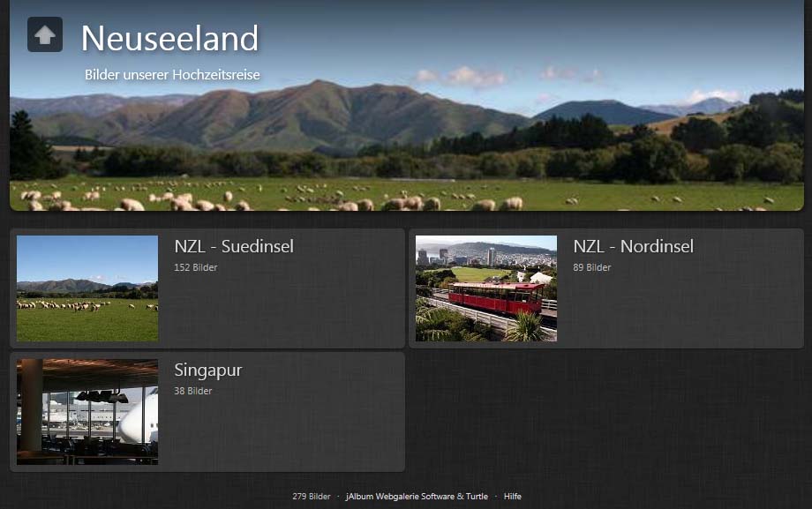Click the '89 Bilder' count label
This screenshot has width=812, height=509.
pyautogui.click(x=591, y=267)
